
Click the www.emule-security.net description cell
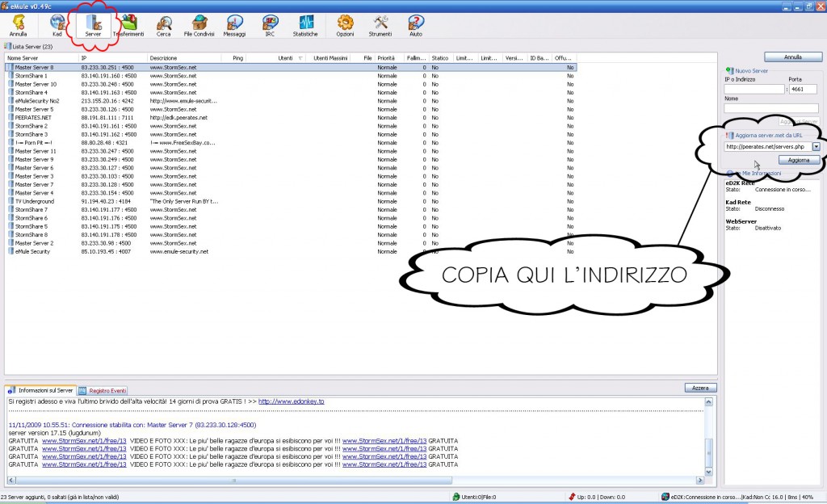(178, 251)
